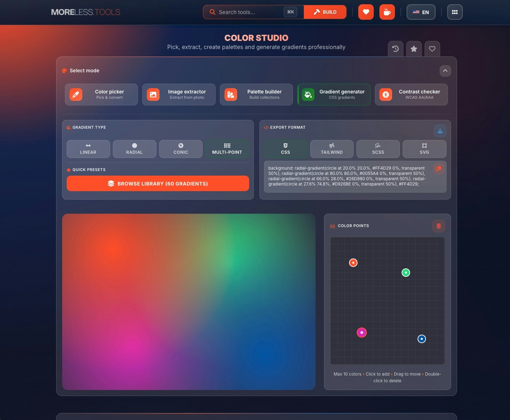Screen dimensions: 510x420
Task: Select the green color point
Action: pyautogui.click(x=406, y=273)
